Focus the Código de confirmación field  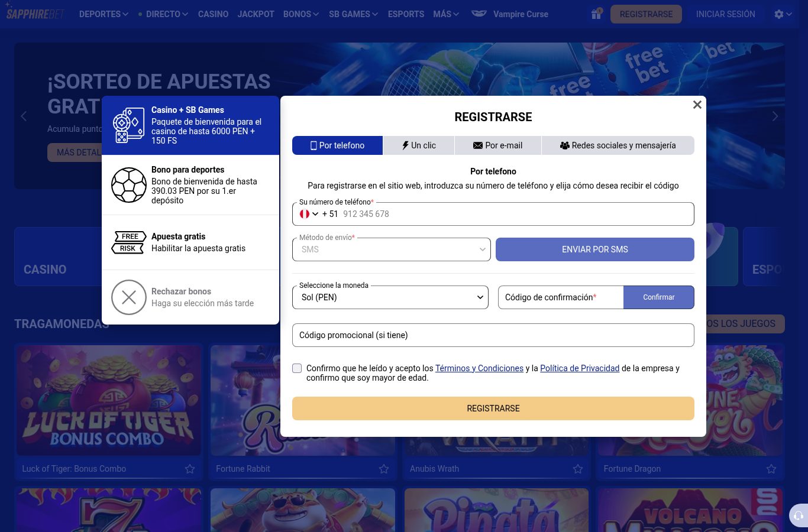pyautogui.click(x=561, y=297)
